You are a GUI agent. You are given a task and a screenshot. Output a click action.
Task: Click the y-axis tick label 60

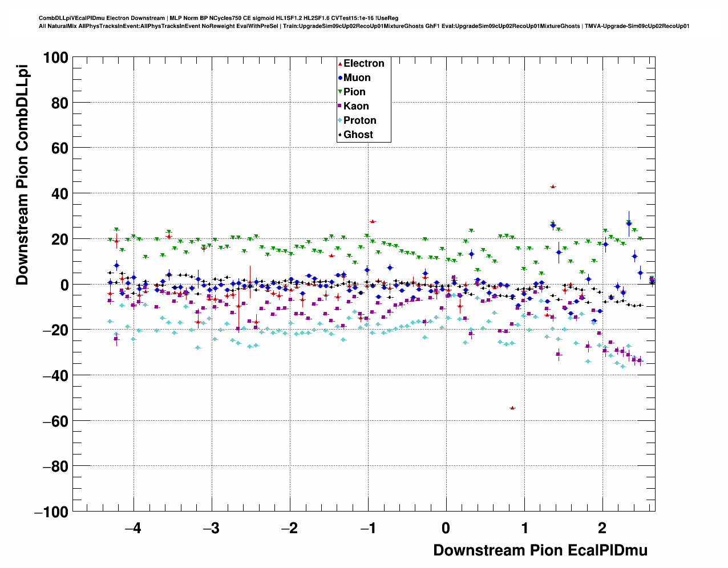pos(60,148)
